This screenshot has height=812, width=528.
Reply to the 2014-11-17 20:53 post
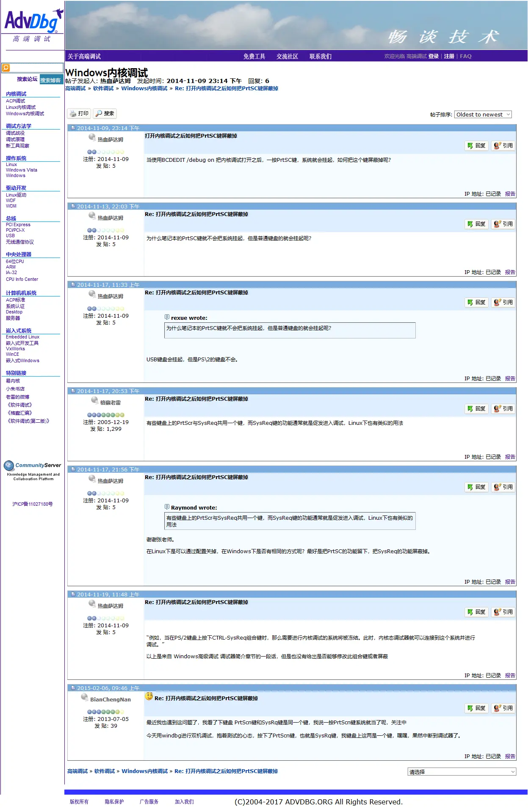point(477,409)
